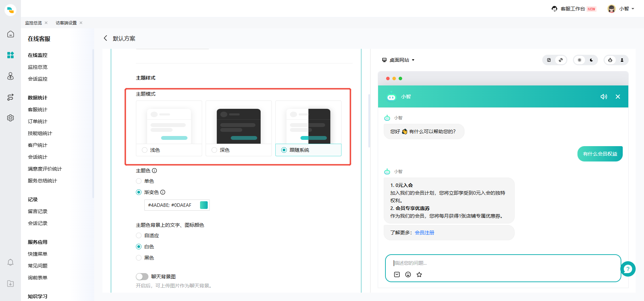This screenshot has width=644, height=301.
Task: Open the 小智 user account dropdown
Action: pos(621,9)
